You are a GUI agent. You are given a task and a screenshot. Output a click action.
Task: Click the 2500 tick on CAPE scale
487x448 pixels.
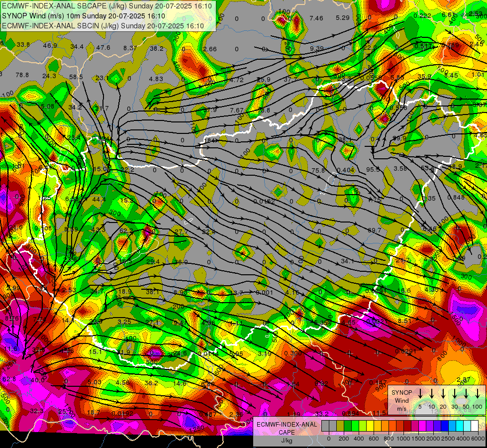tap(448, 439)
